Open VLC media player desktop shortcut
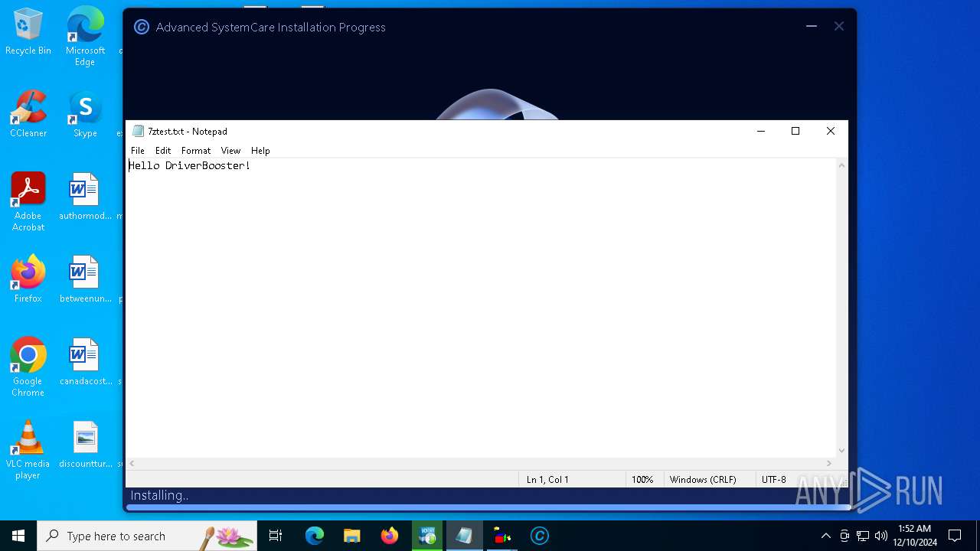The width and height of the screenshot is (980, 551). (x=28, y=450)
